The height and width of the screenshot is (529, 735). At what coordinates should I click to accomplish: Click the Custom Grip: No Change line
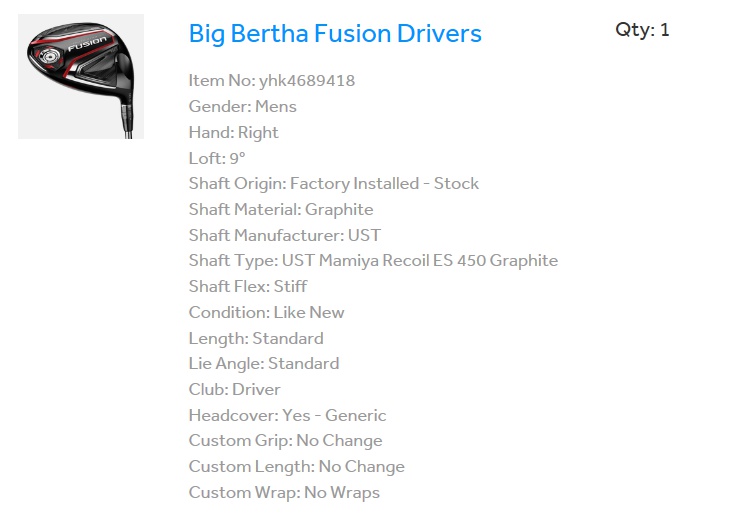[286, 441]
